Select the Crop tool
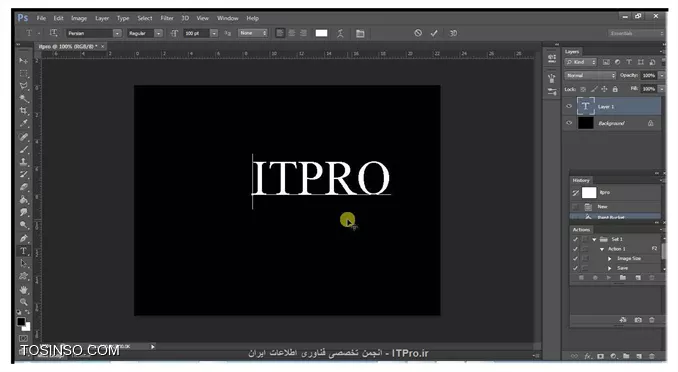Screen dimensions: 678x372 (x=23, y=111)
